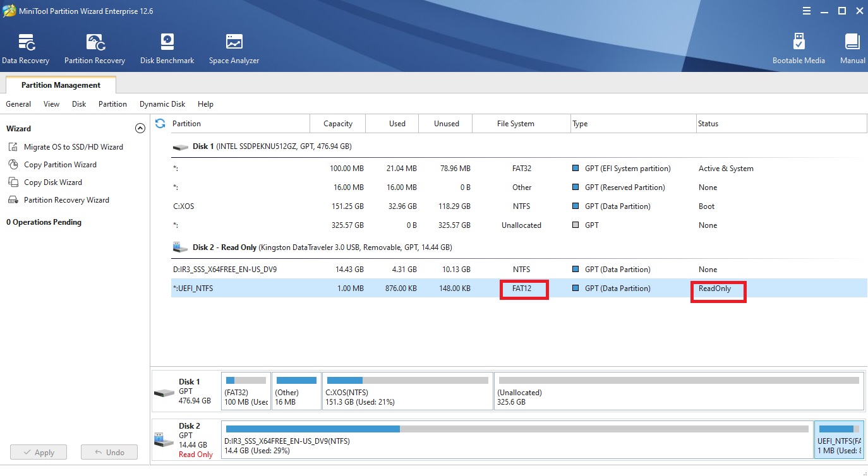Image resolution: width=868 pixels, height=476 pixels.
Task: Select the 325.57 GB Unallocated row
Action: click(519, 225)
